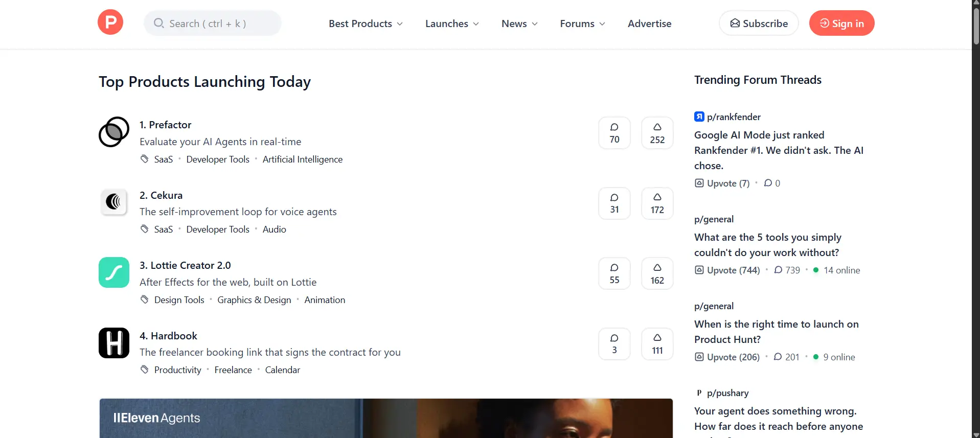Upvote Lottie Creator with 162 votes
The width and height of the screenshot is (980, 438).
pos(657,273)
